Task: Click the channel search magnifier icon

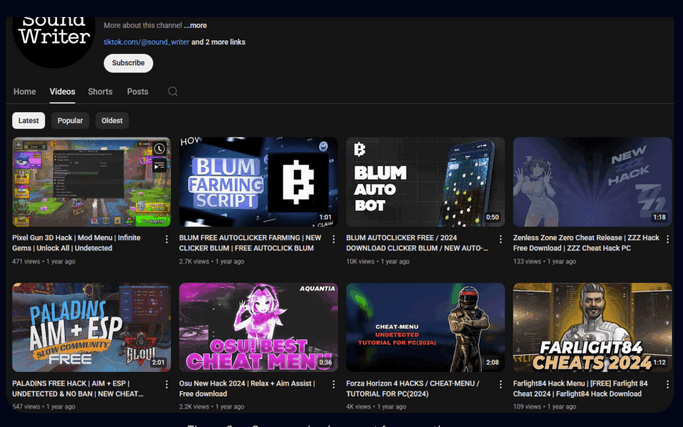Action: point(173,92)
